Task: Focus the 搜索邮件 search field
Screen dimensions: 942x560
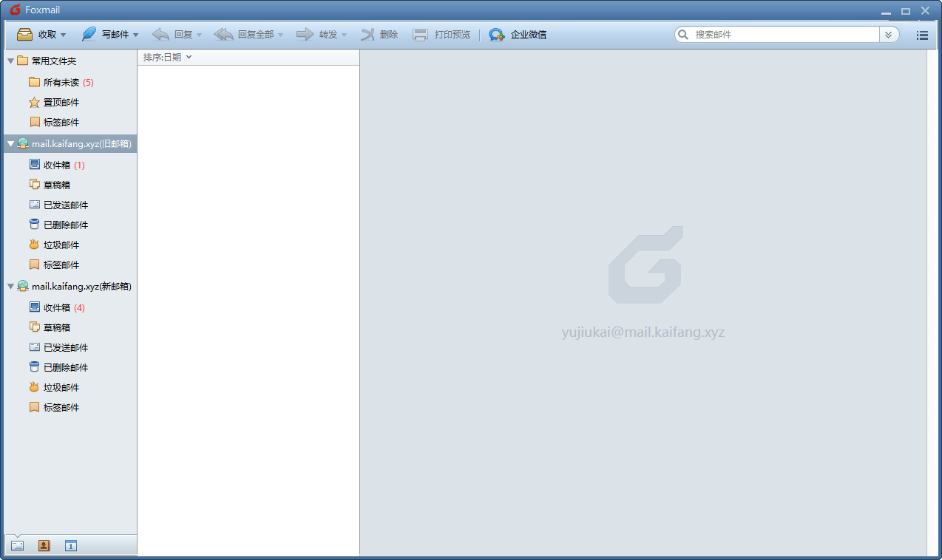Action: coord(785,34)
